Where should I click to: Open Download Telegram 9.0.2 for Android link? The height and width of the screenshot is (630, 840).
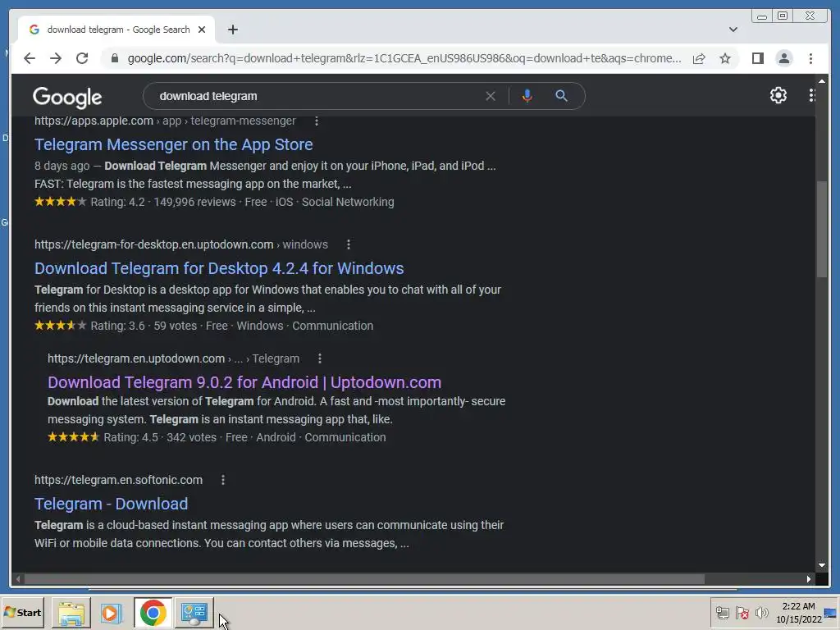coord(244,382)
